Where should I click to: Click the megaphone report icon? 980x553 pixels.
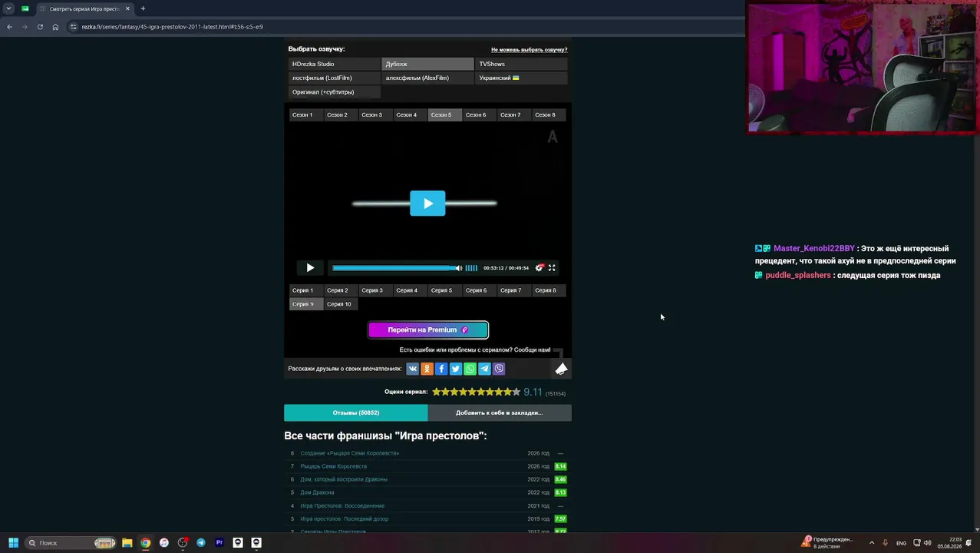pyautogui.click(x=561, y=369)
